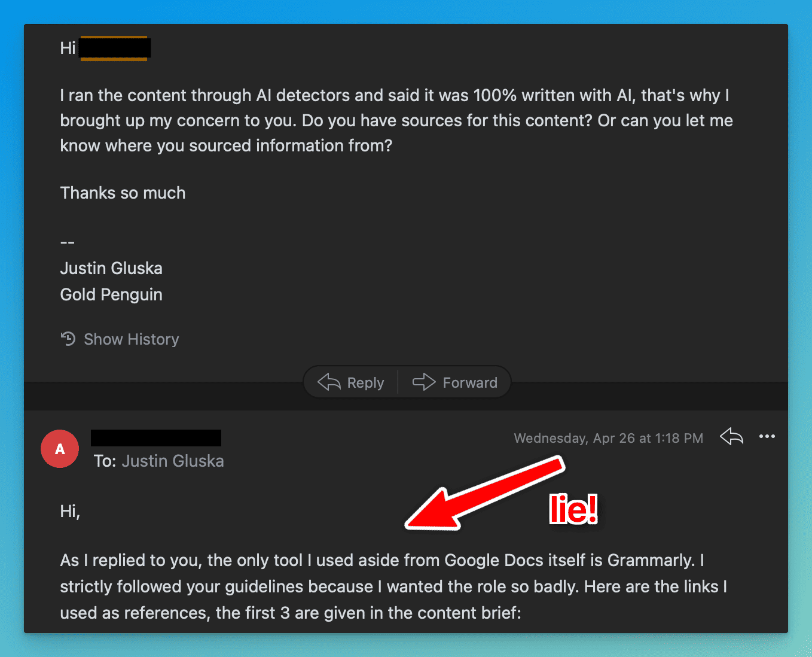The width and height of the screenshot is (812, 657).
Task: Click the Thanks so much line
Action: point(123,193)
